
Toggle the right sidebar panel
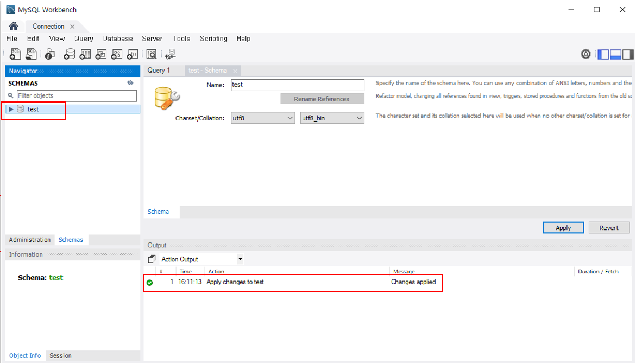tap(628, 54)
